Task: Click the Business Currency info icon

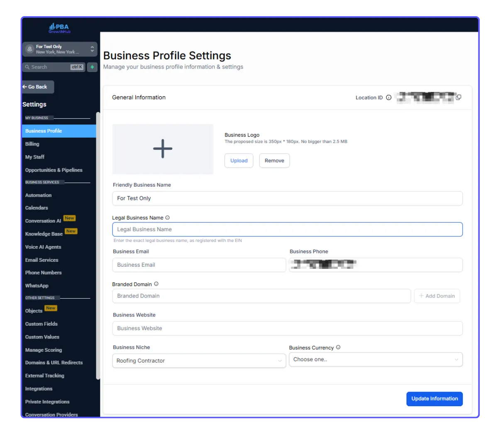Action: [338, 348]
